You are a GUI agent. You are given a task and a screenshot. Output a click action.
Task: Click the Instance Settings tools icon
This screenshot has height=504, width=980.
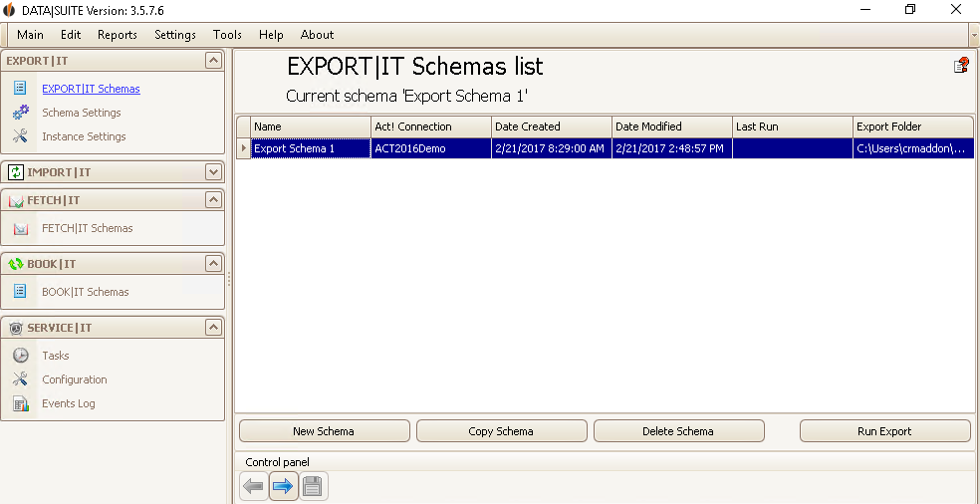(x=20, y=136)
